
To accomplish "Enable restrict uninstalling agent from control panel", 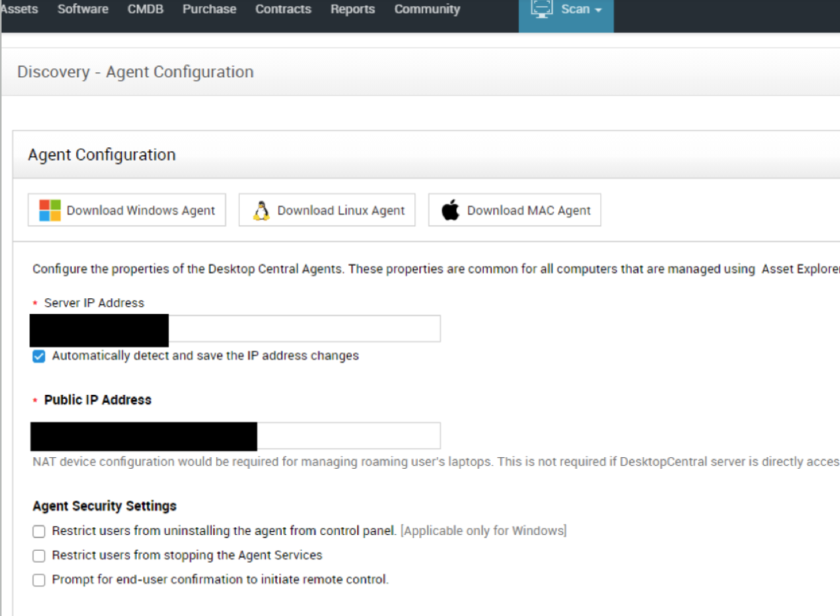I will (39, 531).
